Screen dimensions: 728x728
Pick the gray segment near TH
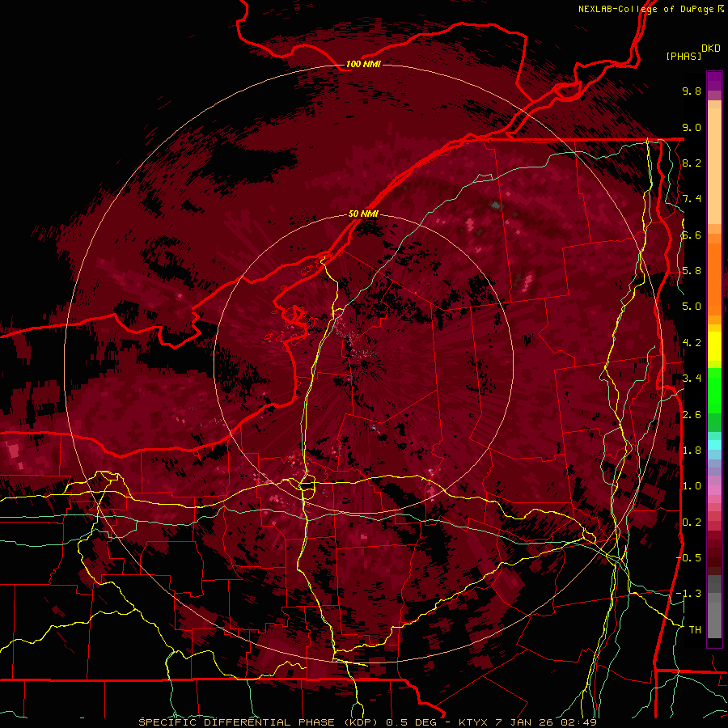pos(714,620)
